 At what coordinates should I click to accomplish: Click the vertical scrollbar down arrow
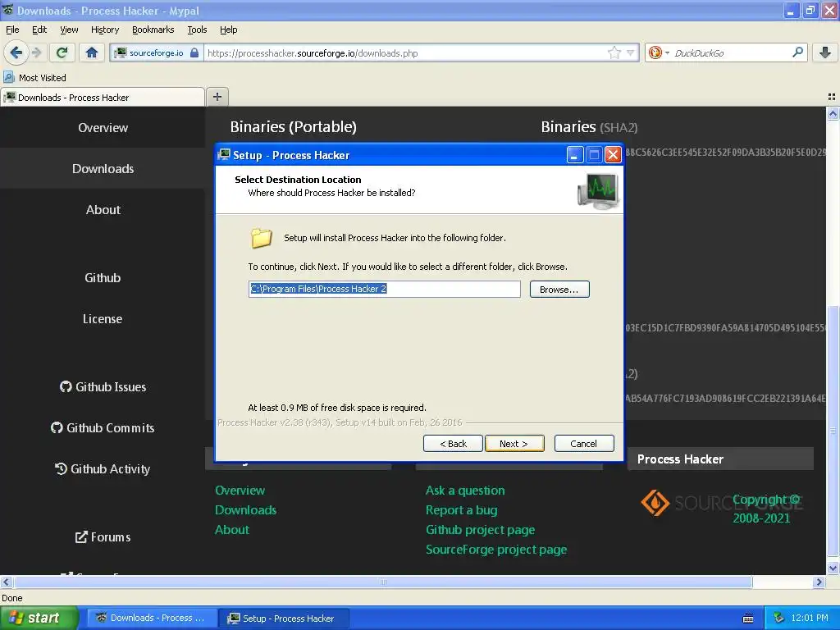click(x=833, y=568)
